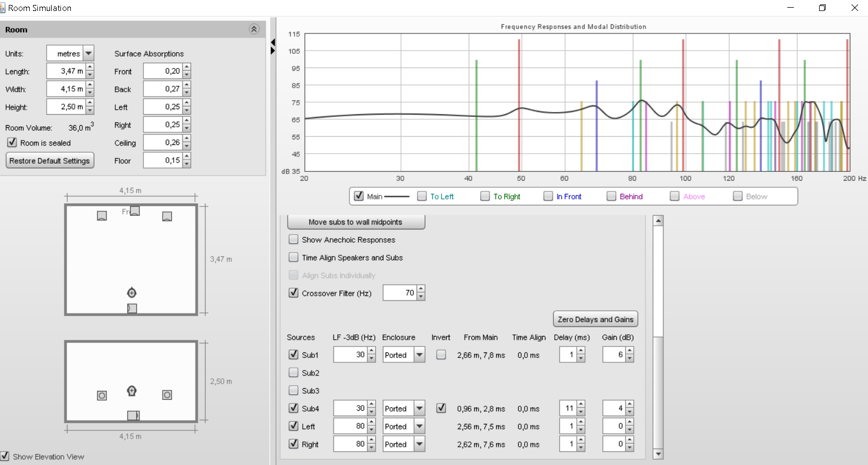Open the Units dropdown
Screen dimensions: 868x465
pyautogui.click(x=88, y=53)
